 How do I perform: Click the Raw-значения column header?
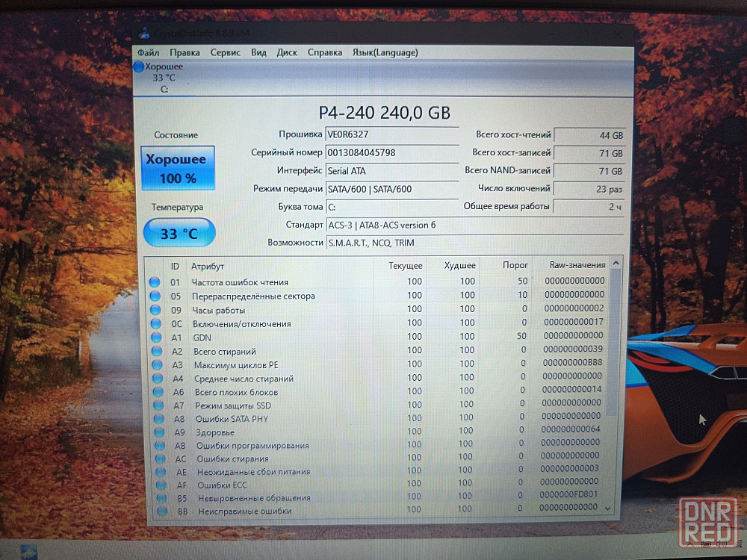point(577,266)
